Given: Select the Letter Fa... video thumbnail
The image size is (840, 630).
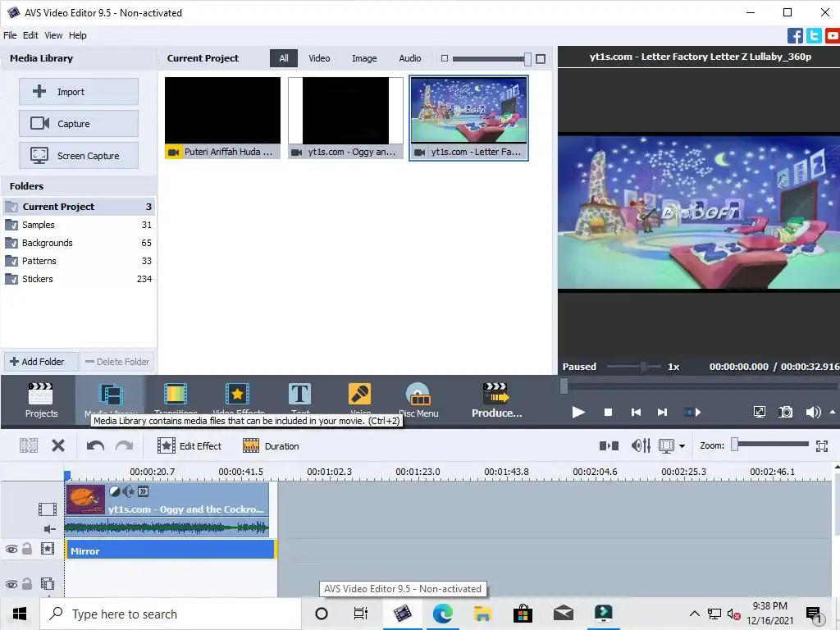Looking at the screenshot, I should pyautogui.click(x=468, y=118).
